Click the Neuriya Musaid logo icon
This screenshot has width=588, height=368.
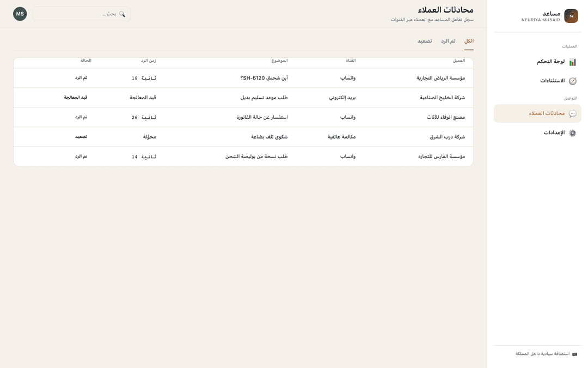point(571,16)
